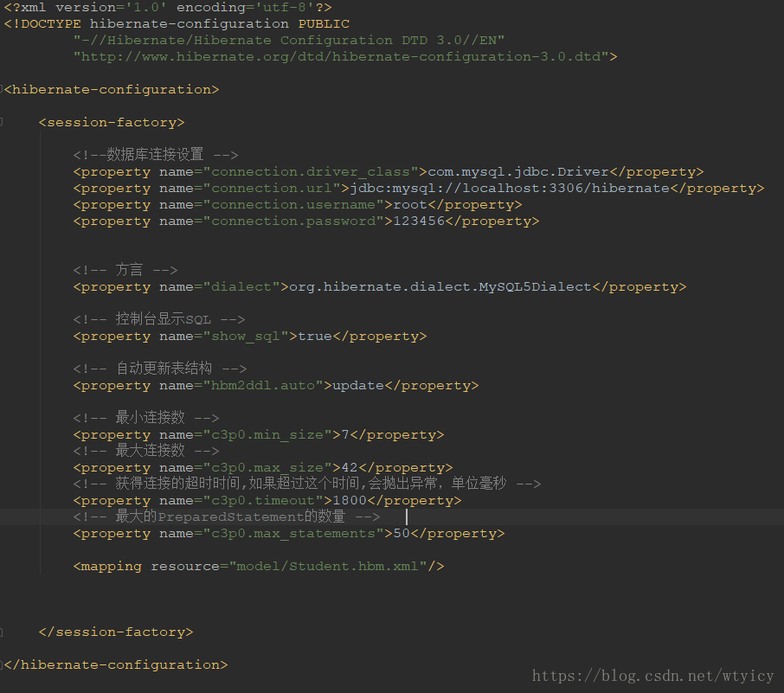This screenshot has height=693, width=784.
Task: Click the opening session-factory tag text
Action: (x=112, y=123)
